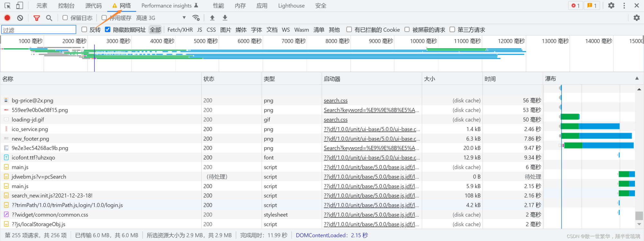The image size is (644, 241).
Task: Stop recording network log red button
Action: [7, 18]
